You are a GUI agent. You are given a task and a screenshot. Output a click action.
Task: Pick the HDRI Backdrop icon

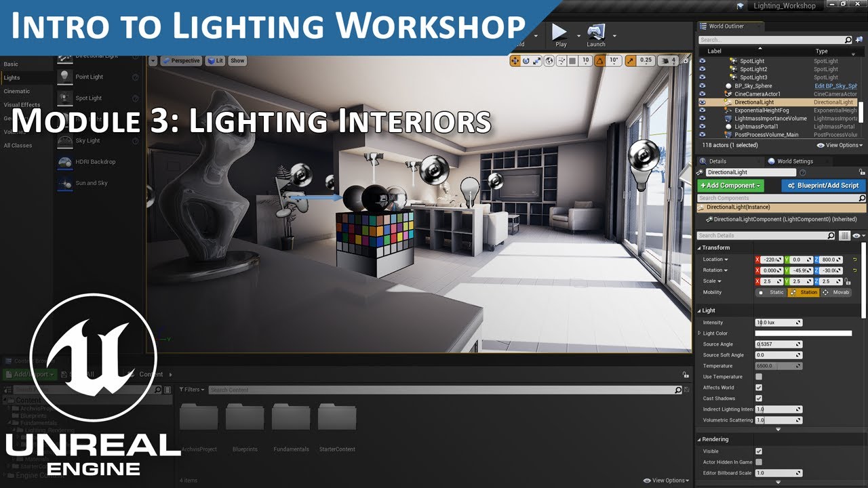(x=65, y=161)
